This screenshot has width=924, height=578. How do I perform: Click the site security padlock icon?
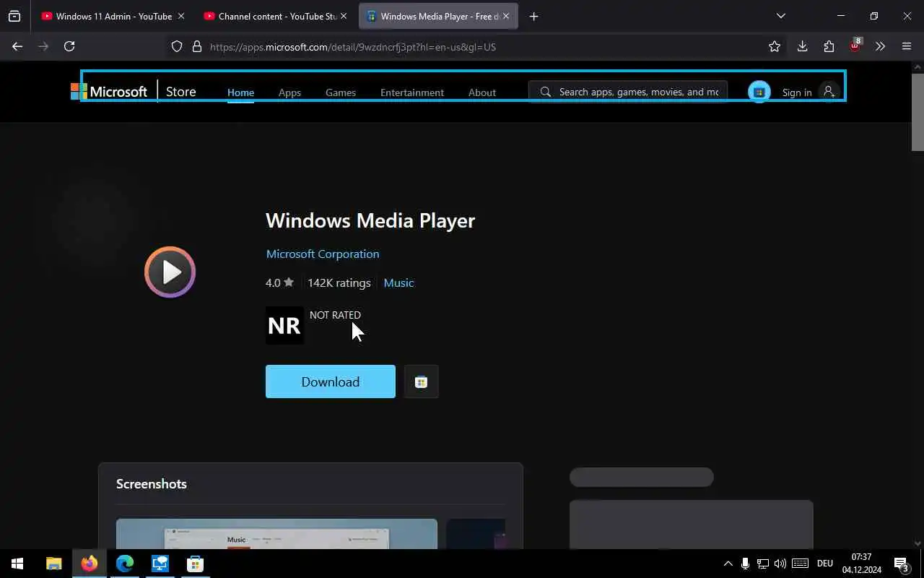[196, 47]
